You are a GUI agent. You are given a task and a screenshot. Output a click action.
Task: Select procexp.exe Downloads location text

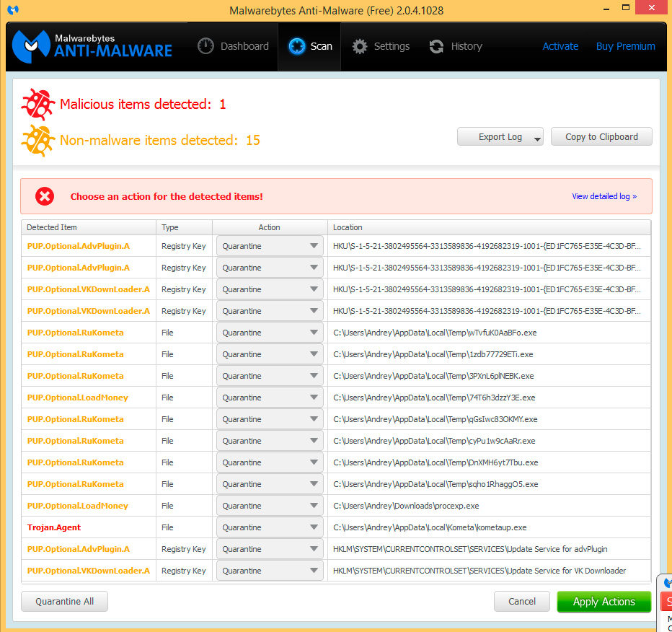click(406, 506)
